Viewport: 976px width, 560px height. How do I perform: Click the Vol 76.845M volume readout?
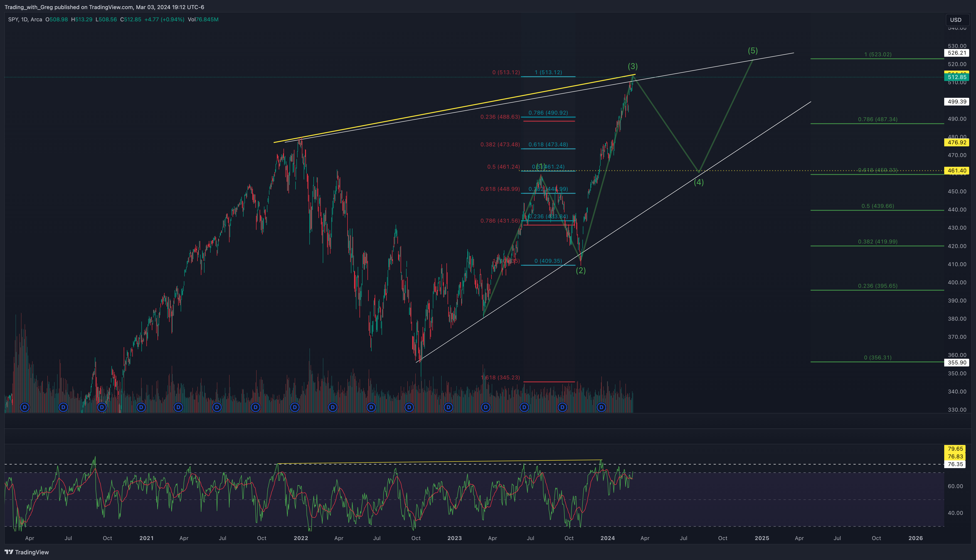click(x=203, y=20)
